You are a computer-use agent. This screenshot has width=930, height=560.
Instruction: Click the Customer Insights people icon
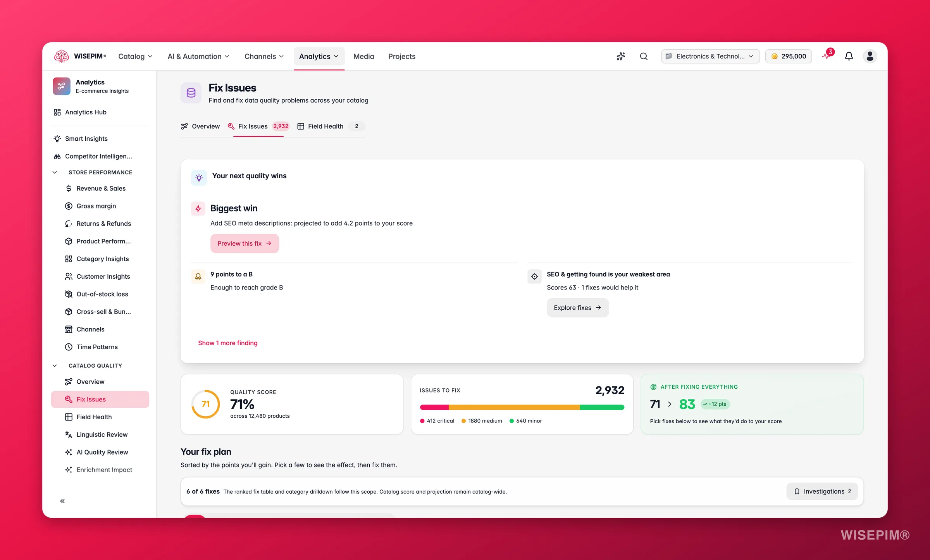coord(69,276)
